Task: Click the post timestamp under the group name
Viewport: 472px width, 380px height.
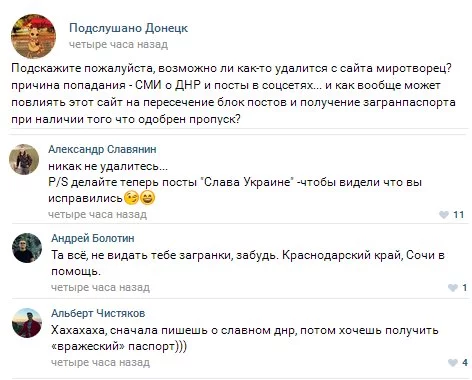Action: point(118,44)
